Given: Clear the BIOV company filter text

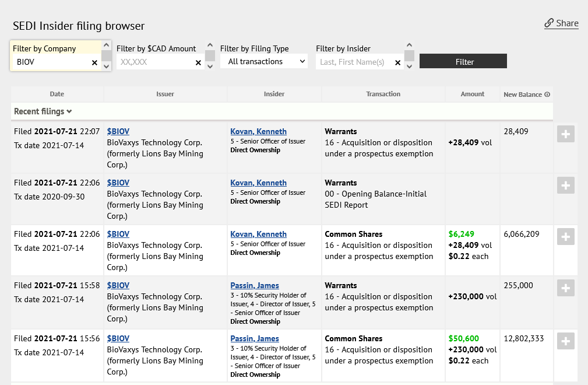Looking at the screenshot, I should click(x=94, y=62).
